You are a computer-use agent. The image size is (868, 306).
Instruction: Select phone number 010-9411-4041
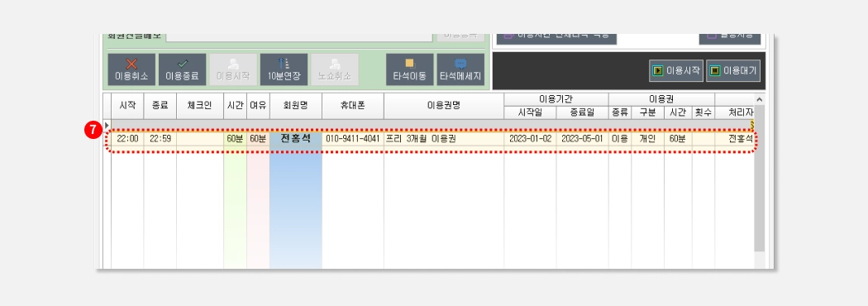point(353,138)
